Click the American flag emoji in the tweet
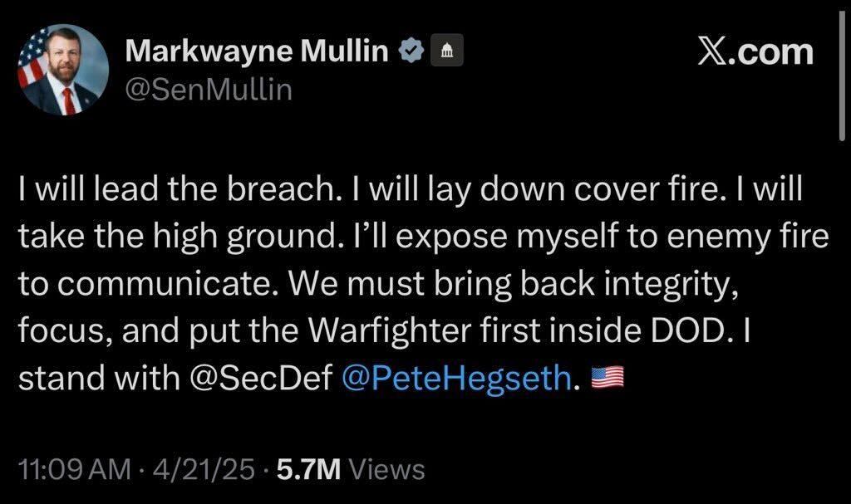This screenshot has width=851, height=504. tap(606, 379)
